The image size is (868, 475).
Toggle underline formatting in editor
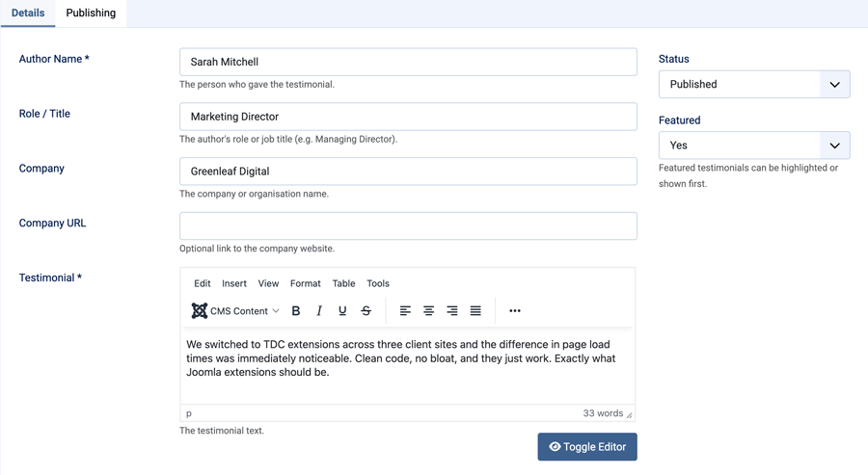pos(342,311)
